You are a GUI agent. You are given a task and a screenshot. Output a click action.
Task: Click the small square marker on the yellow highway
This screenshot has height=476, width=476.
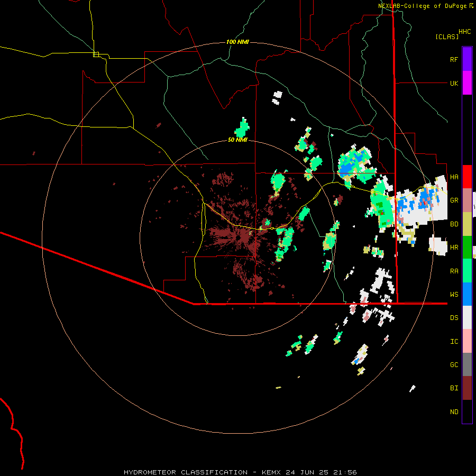click(96, 54)
